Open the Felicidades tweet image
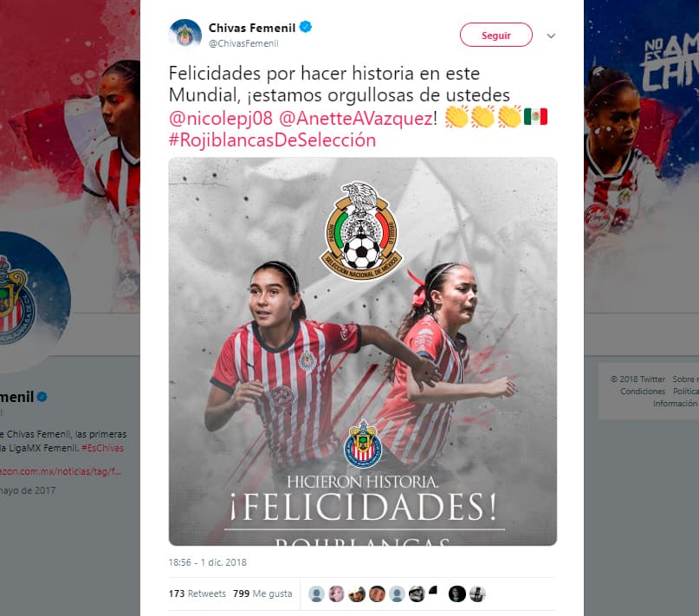This screenshot has width=699, height=616. tap(362, 351)
